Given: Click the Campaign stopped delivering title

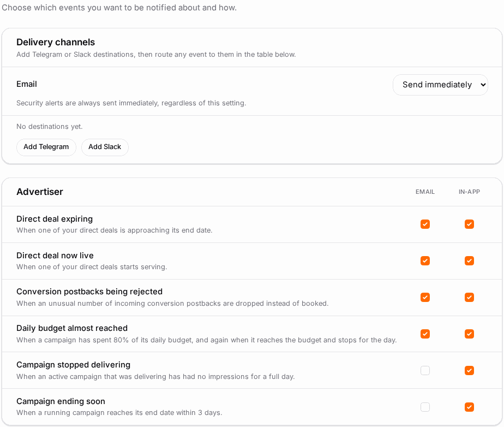Looking at the screenshot, I should tap(73, 365).
